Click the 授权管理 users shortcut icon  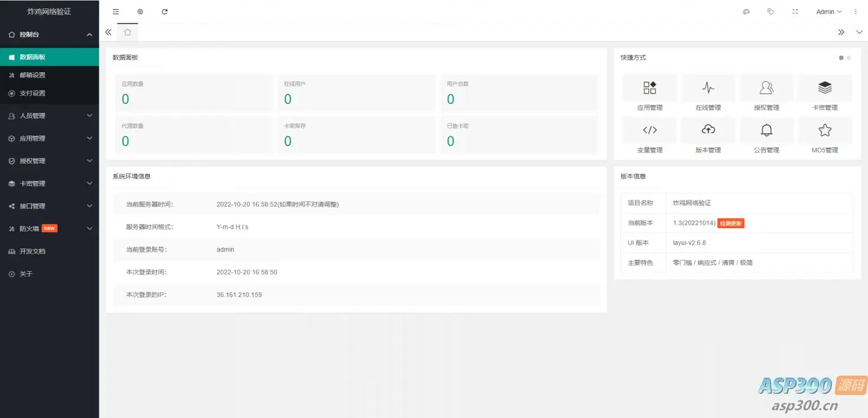pos(767,88)
